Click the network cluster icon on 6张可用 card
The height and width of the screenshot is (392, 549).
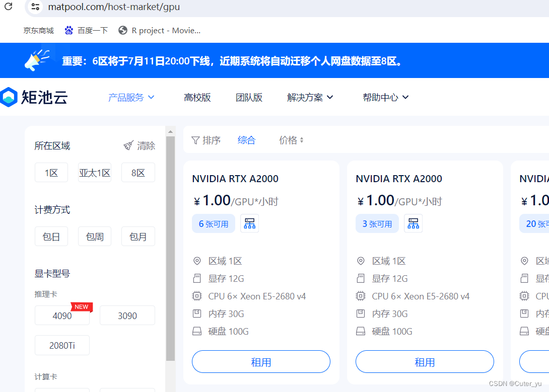coord(250,223)
